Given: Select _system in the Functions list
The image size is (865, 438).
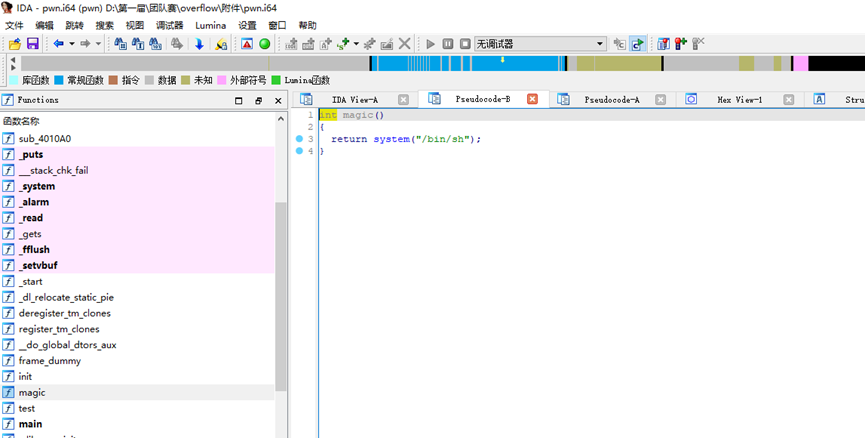Looking at the screenshot, I should (x=37, y=186).
